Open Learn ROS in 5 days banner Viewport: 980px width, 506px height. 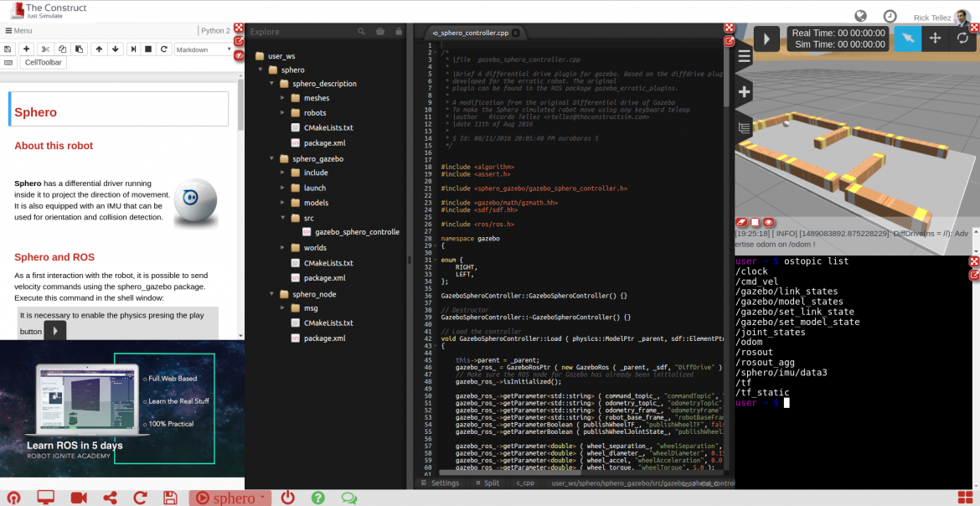click(x=122, y=409)
